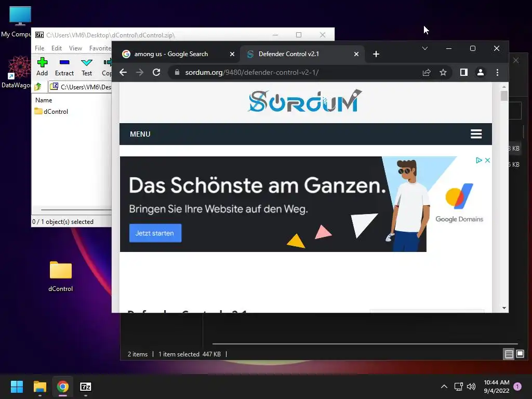Select the dControl folder in 7-Zip list
Screen dimensions: 532x399
click(x=51, y=111)
